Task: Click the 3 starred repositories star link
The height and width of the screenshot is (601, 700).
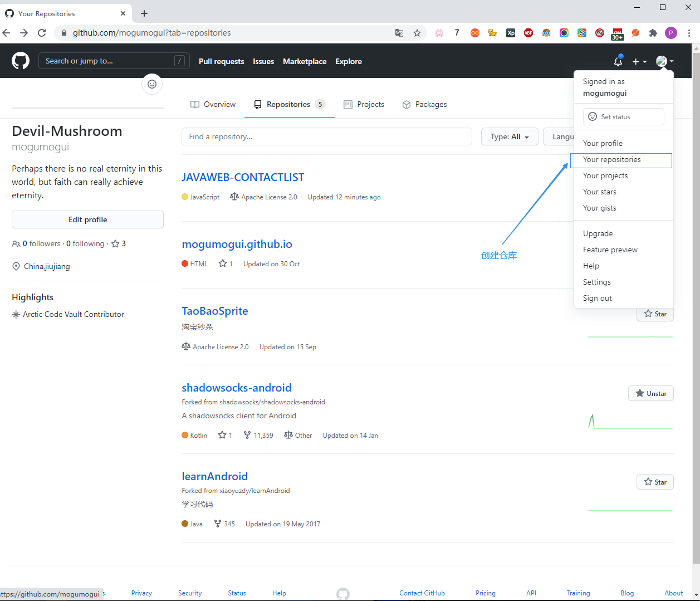Action: click(119, 243)
